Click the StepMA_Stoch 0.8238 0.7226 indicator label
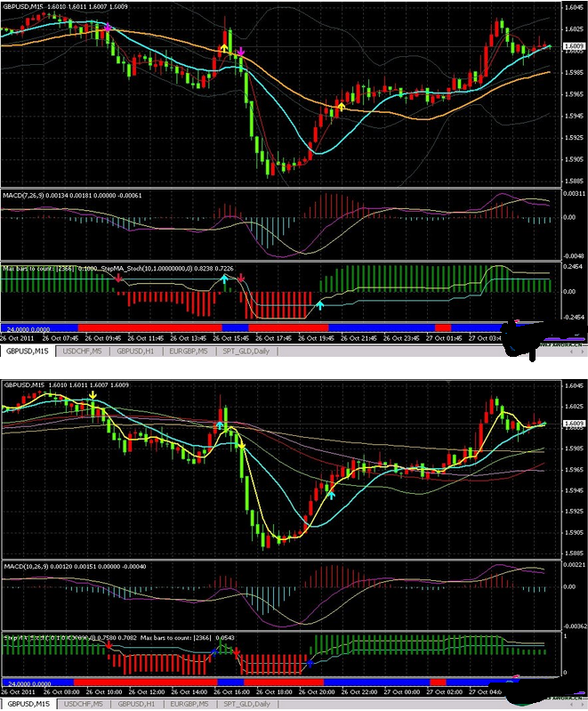This screenshot has height=711, width=588. [167, 269]
